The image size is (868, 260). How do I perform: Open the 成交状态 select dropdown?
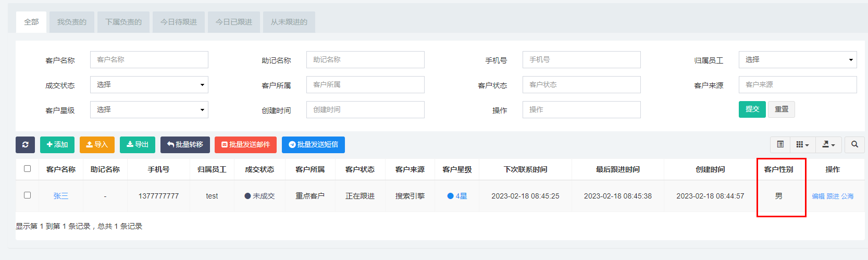(149, 84)
